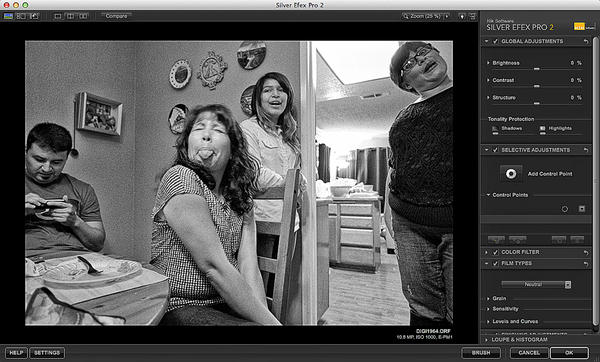Collapse the Film Types section triangle

click(487, 264)
